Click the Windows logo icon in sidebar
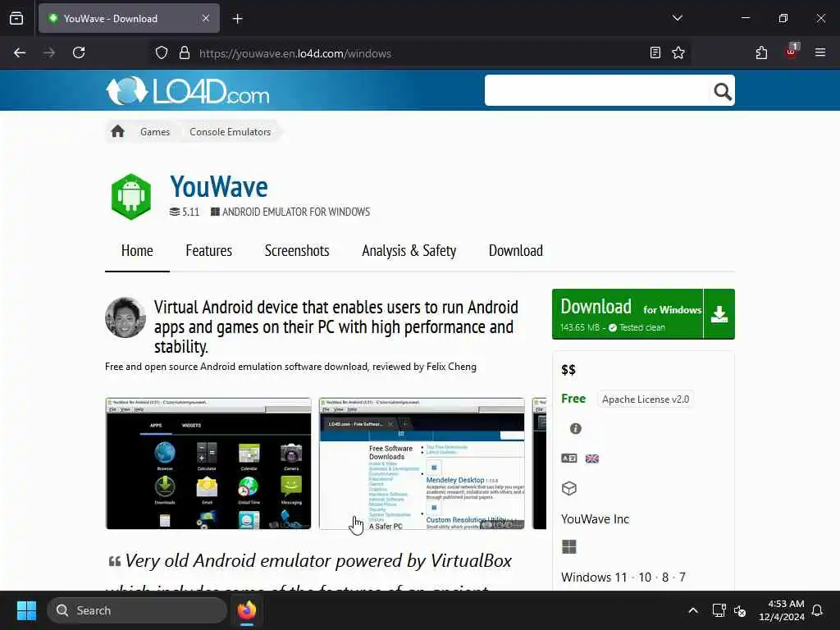Viewport: 840px width, 630px height. [569, 547]
